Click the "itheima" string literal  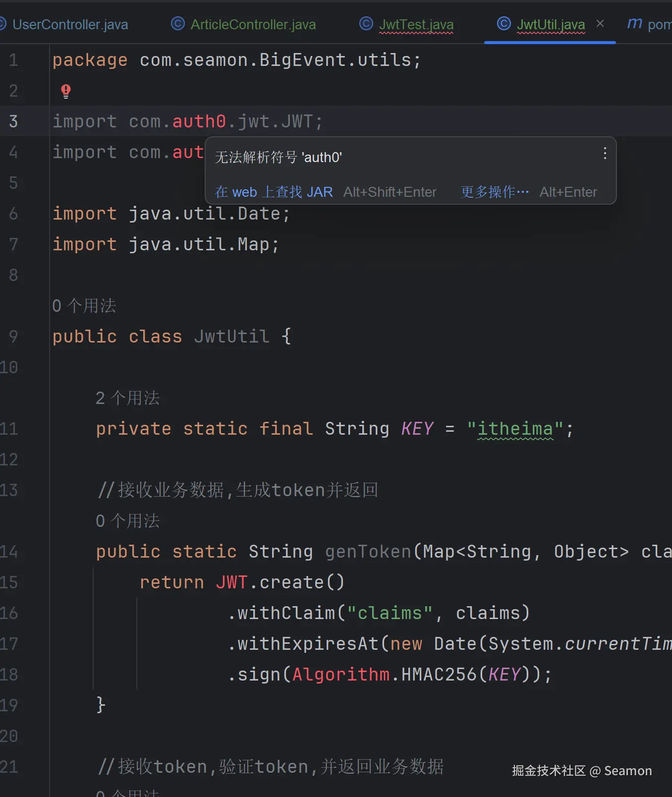[515, 429]
